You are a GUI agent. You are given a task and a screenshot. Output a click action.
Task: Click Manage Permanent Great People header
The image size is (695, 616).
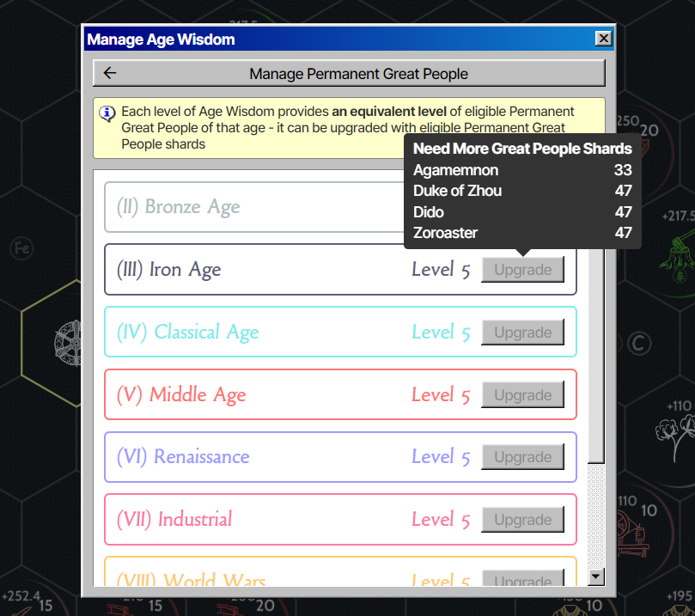(358, 74)
